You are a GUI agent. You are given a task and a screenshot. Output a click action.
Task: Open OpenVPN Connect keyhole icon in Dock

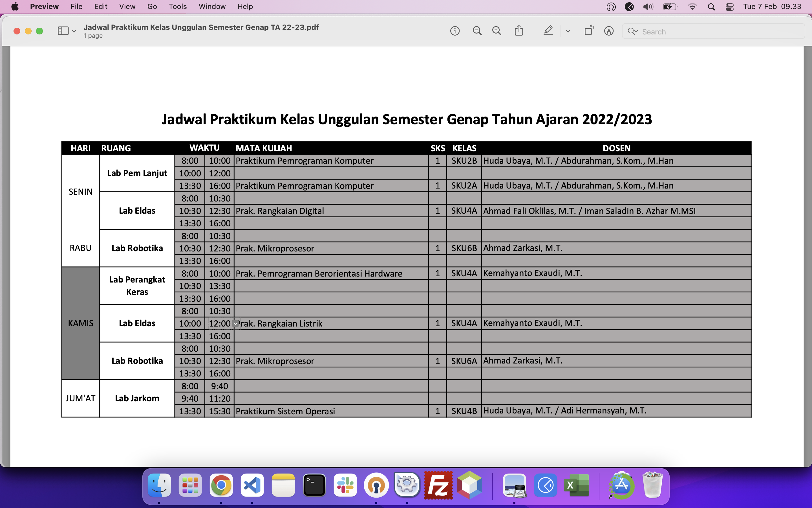pos(376,485)
